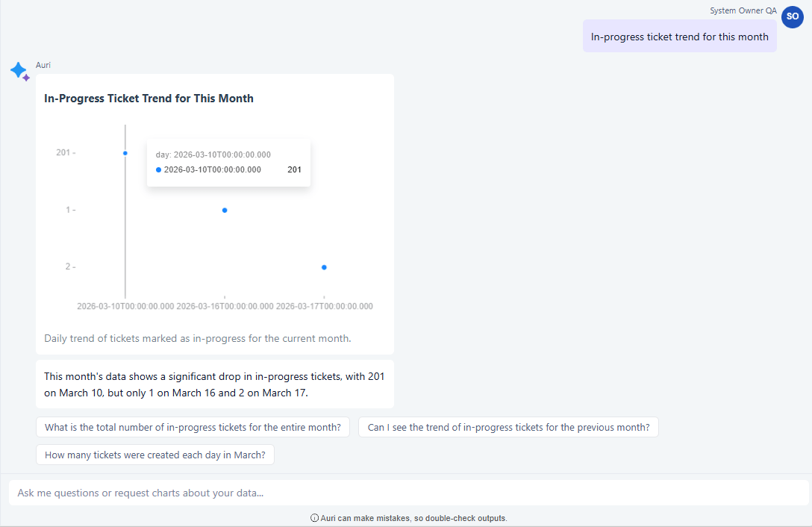Click the SO user avatar
Image resolution: width=812 pixels, height=527 pixels.
coord(792,16)
